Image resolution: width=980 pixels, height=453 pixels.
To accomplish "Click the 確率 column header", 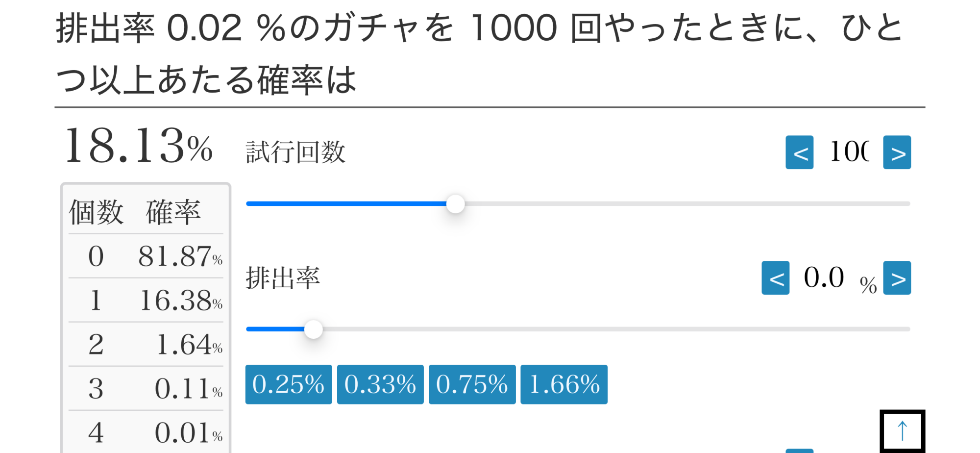I will coord(173,212).
